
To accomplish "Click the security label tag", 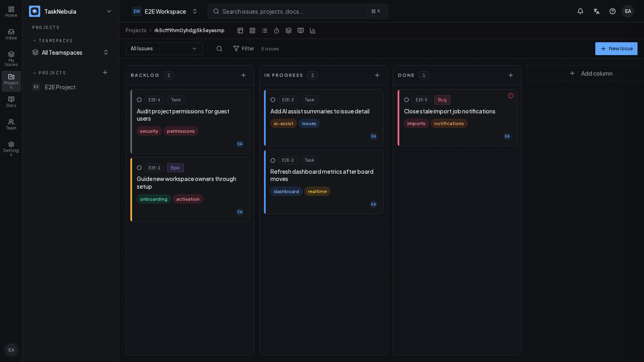I will tap(149, 131).
